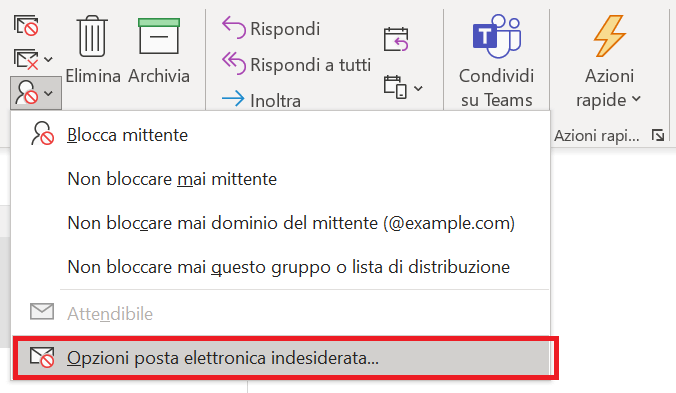
Task: Click the Clean Up envelope icon
Action: tap(26, 59)
